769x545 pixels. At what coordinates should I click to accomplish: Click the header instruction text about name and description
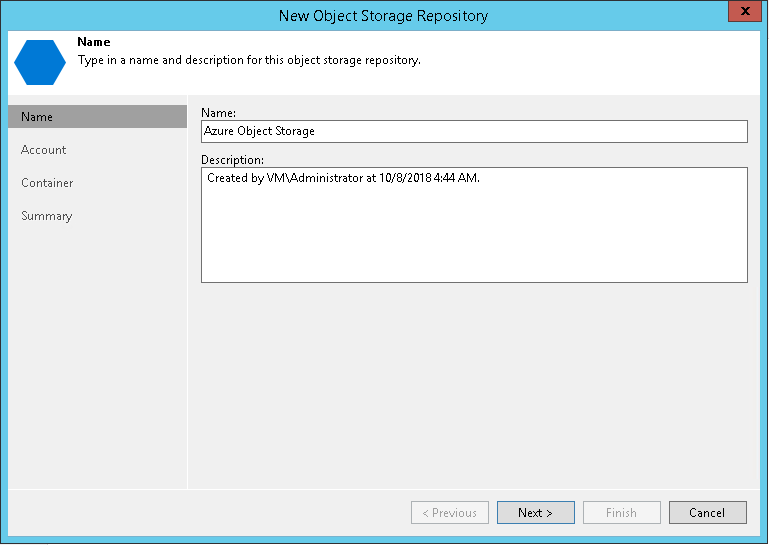click(x=249, y=60)
